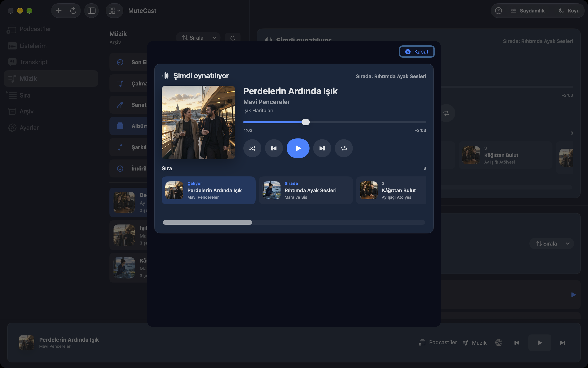This screenshot has height=368, width=588.
Task: Click the playlist icon in the Çalma row
Action: coord(120,83)
